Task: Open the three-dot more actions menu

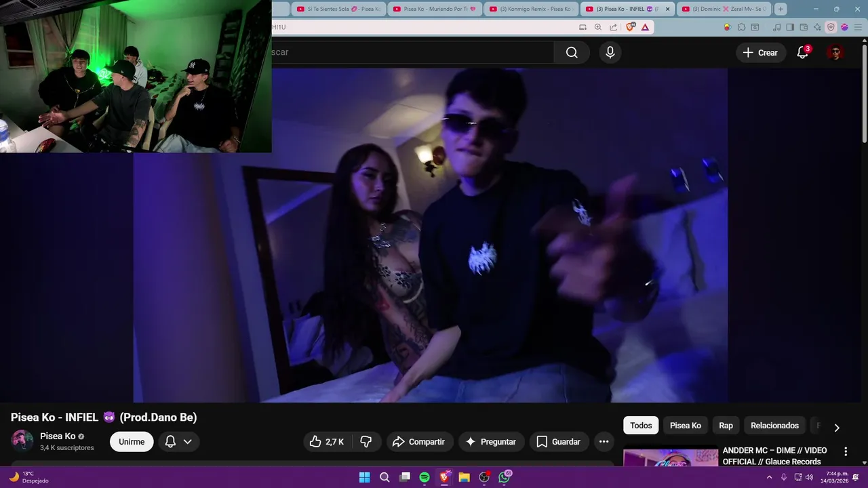Action: click(604, 442)
